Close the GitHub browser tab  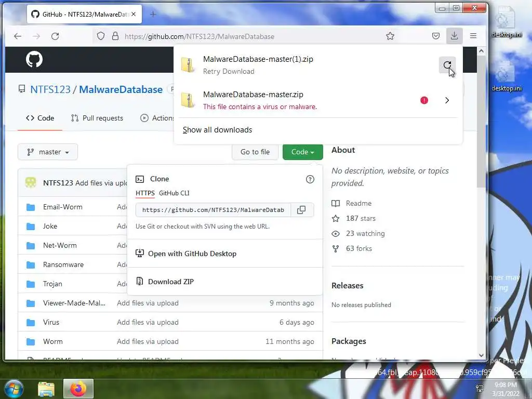[134, 14]
